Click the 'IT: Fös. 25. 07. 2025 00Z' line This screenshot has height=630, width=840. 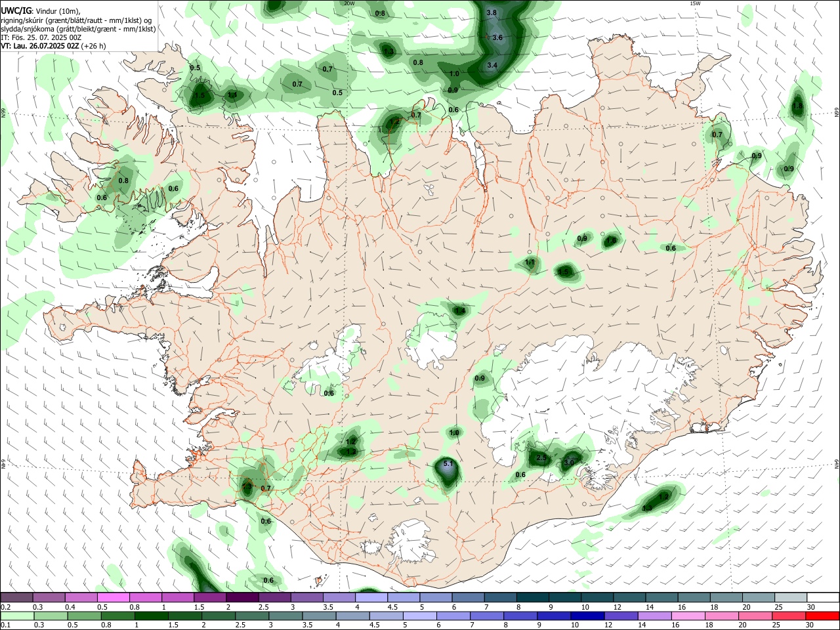pyautogui.click(x=41, y=37)
